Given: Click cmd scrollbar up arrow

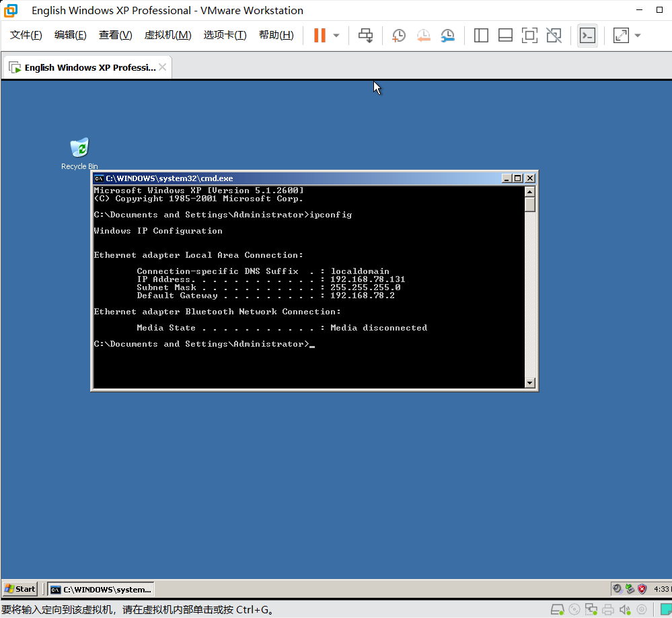Looking at the screenshot, I should [530, 192].
